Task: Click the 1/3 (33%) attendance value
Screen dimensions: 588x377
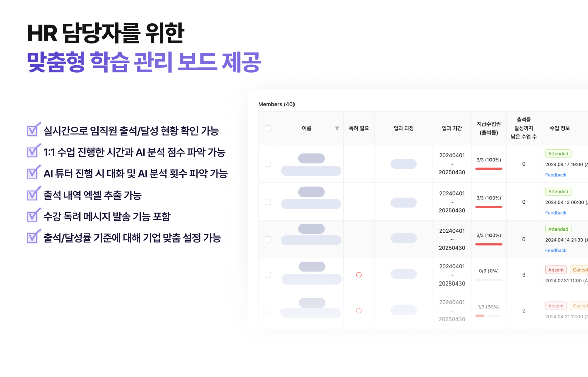Action: (x=488, y=307)
